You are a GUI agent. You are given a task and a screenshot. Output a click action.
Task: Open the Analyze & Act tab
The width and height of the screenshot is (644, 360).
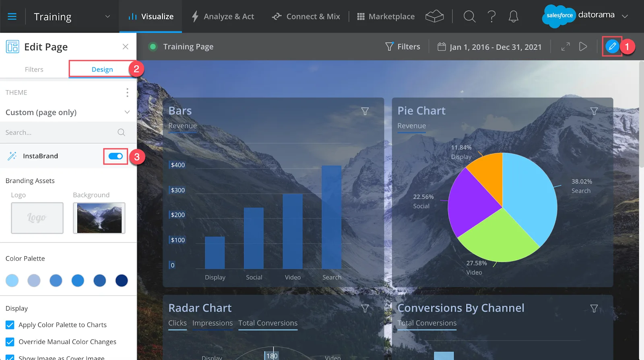coord(223,16)
